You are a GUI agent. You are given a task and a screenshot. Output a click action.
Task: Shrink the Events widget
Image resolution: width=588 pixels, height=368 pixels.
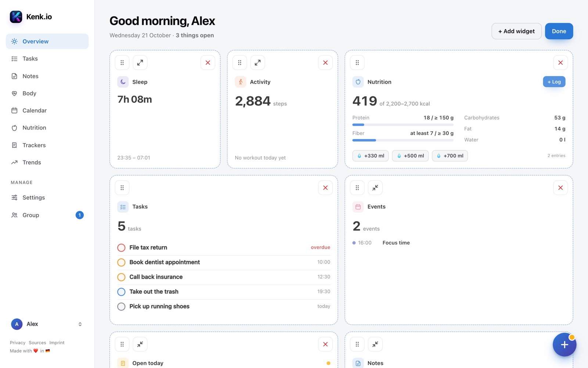coord(375,188)
